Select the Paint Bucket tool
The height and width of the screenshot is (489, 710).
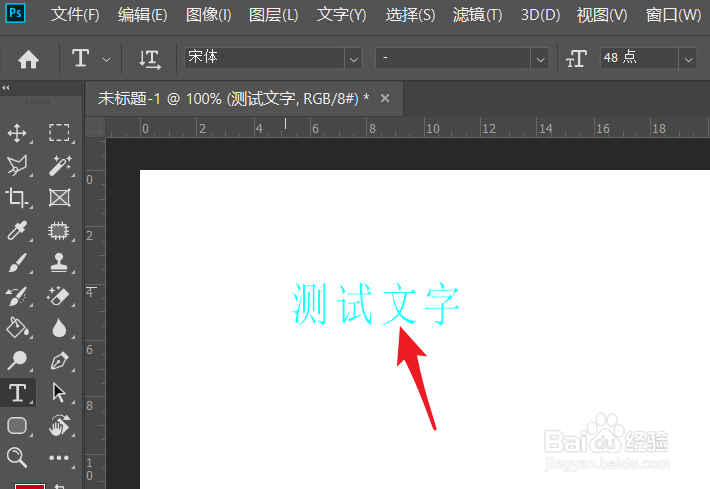point(17,328)
